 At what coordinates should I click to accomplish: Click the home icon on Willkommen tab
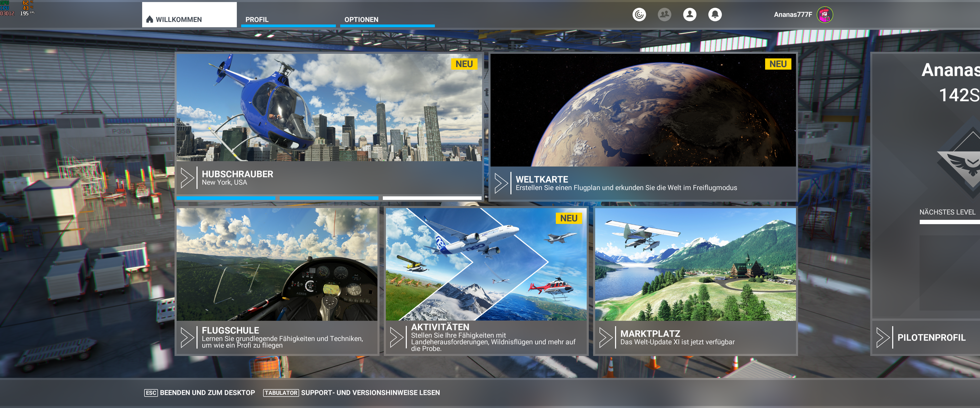tap(150, 19)
